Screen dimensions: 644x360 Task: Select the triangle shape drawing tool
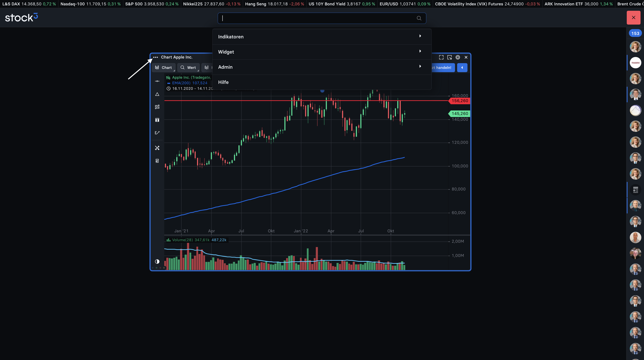pos(157,94)
